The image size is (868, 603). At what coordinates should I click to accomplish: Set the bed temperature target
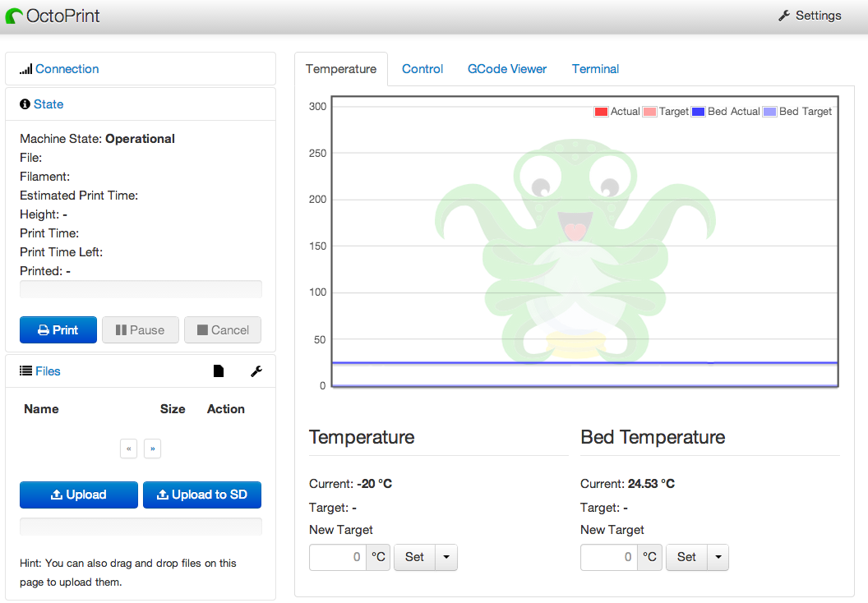tap(686, 557)
